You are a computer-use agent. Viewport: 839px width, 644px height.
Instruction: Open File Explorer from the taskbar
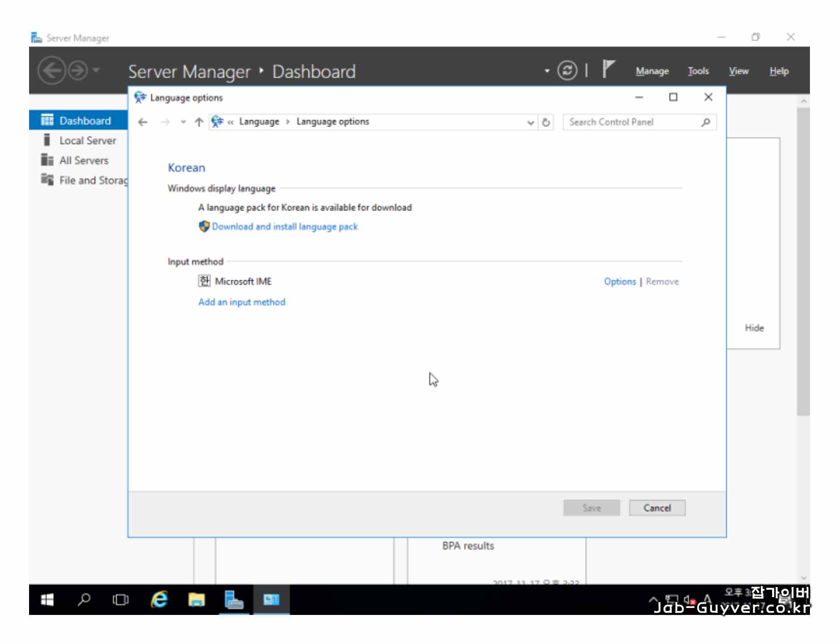click(196, 599)
